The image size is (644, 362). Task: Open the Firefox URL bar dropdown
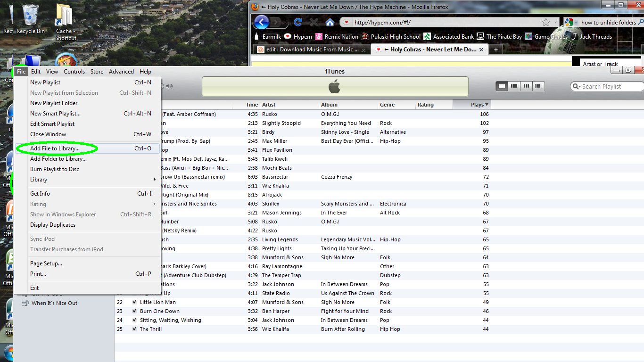click(x=555, y=22)
